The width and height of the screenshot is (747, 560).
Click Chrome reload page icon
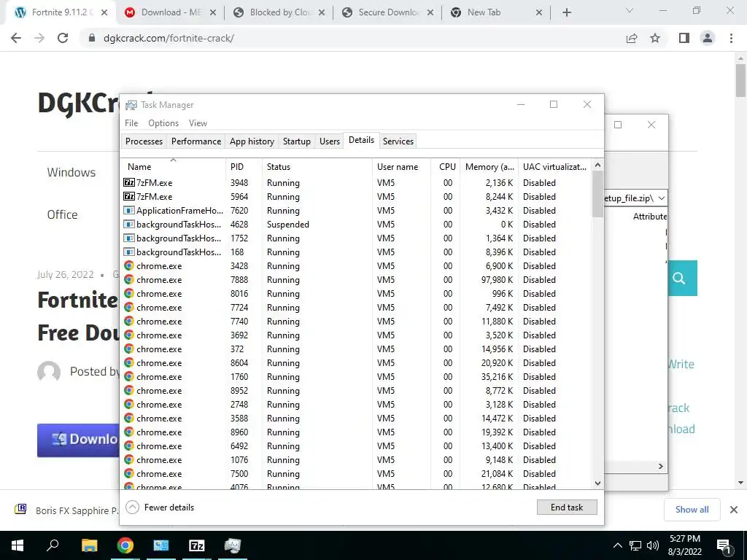click(x=63, y=38)
